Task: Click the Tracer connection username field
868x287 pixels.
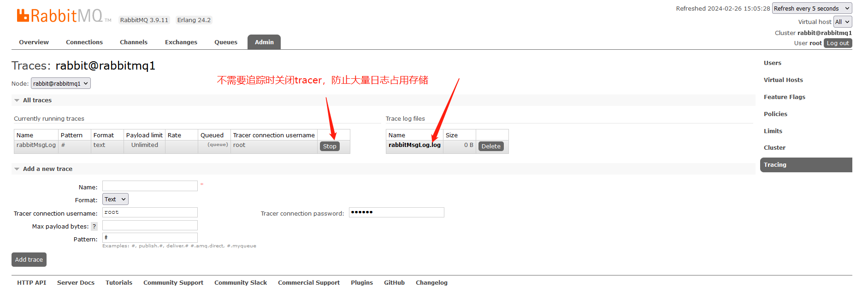Action: 150,212
